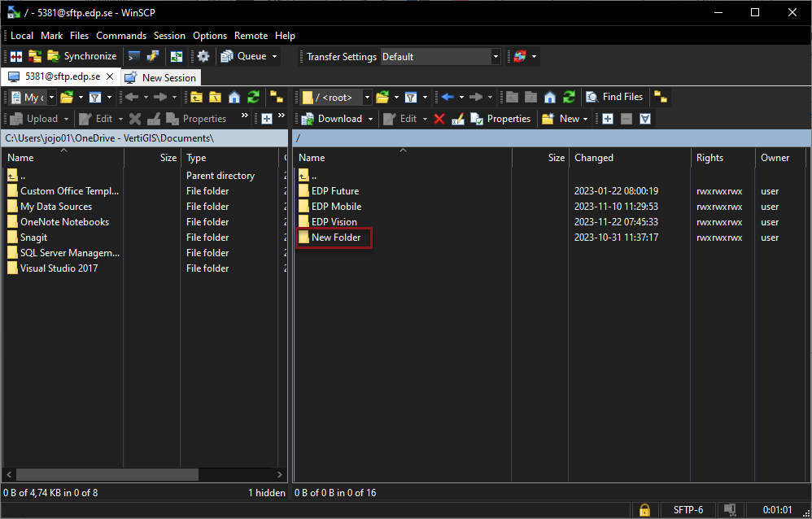This screenshot has width=812, height=519.
Task: Go to local parent directory icon
Action: pos(196,98)
